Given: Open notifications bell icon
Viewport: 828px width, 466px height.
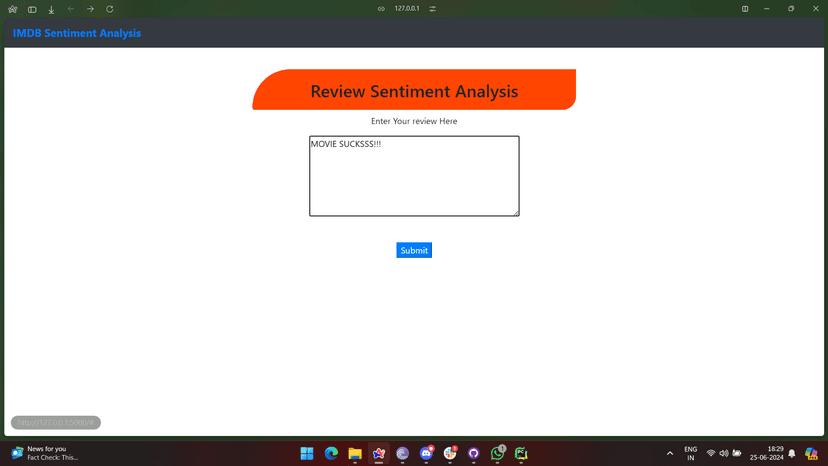Looking at the screenshot, I should [x=792, y=453].
